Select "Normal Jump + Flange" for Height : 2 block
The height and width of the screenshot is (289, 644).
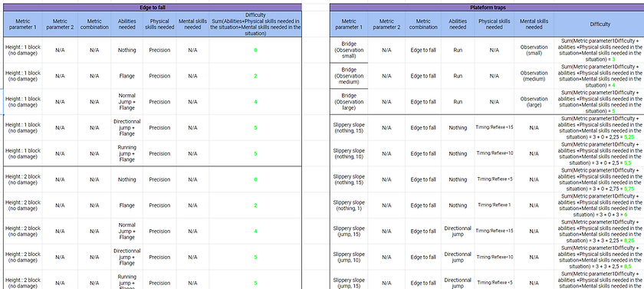tap(127, 231)
